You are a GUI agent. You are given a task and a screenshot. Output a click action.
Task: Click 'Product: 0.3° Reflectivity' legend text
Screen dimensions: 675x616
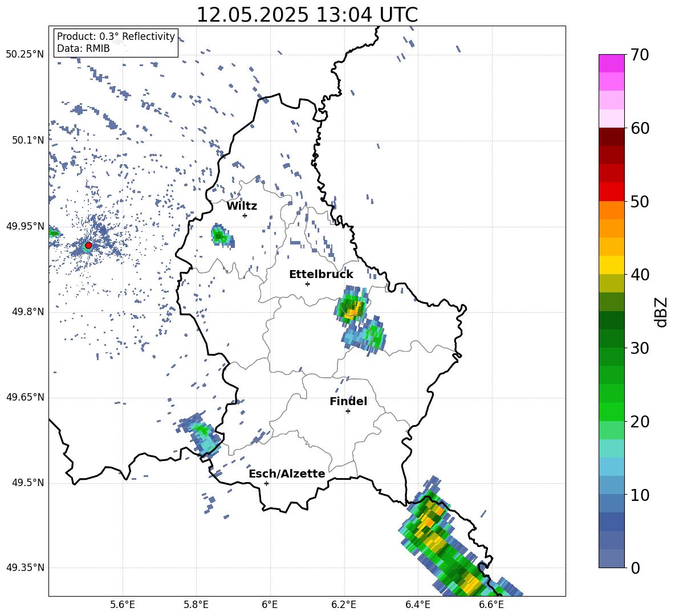[116, 36]
